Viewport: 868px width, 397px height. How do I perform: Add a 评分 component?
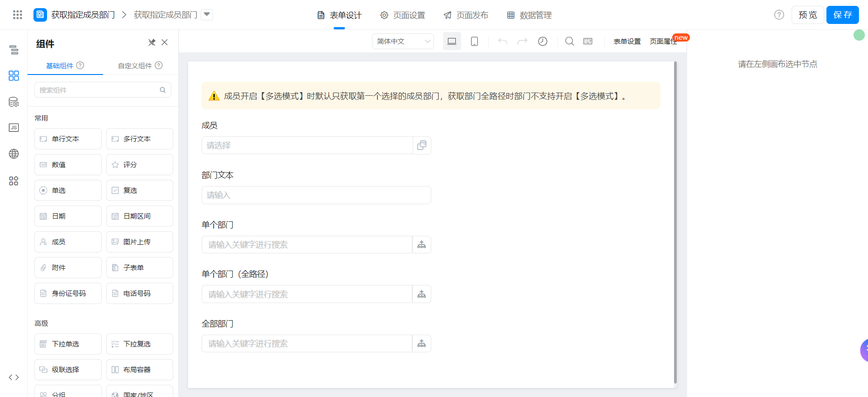point(140,164)
